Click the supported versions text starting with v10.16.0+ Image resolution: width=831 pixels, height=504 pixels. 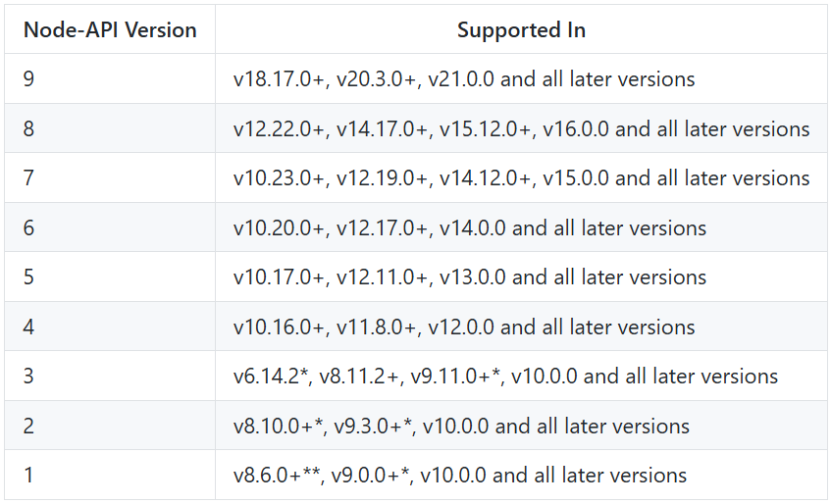464,327
